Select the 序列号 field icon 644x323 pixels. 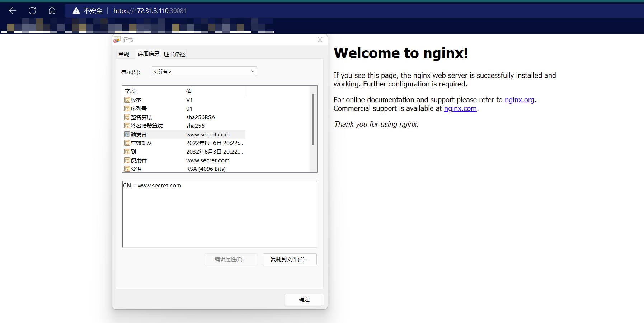pyautogui.click(x=127, y=108)
